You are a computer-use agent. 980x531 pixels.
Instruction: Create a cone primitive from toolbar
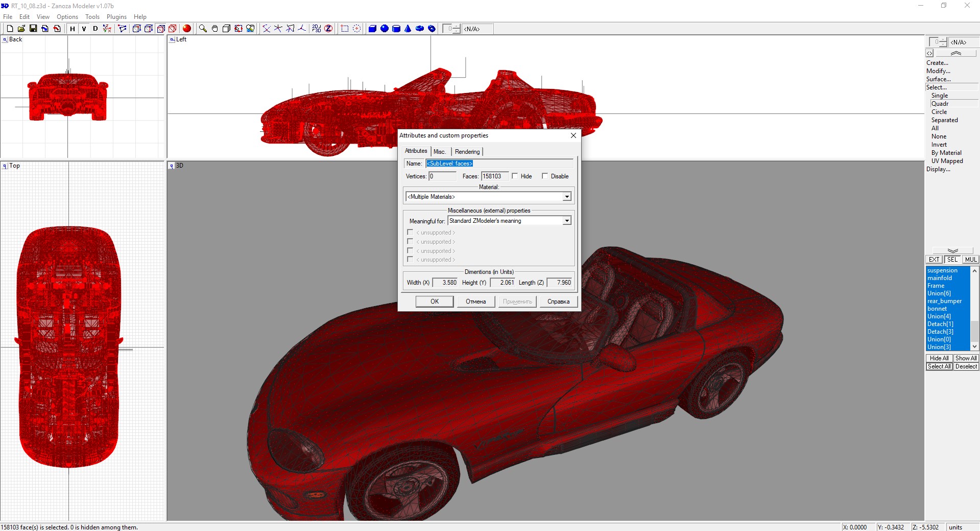pyautogui.click(x=408, y=29)
